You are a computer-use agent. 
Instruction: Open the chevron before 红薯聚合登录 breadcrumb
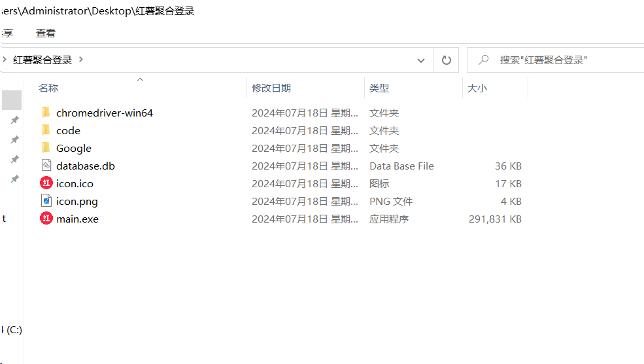5,60
